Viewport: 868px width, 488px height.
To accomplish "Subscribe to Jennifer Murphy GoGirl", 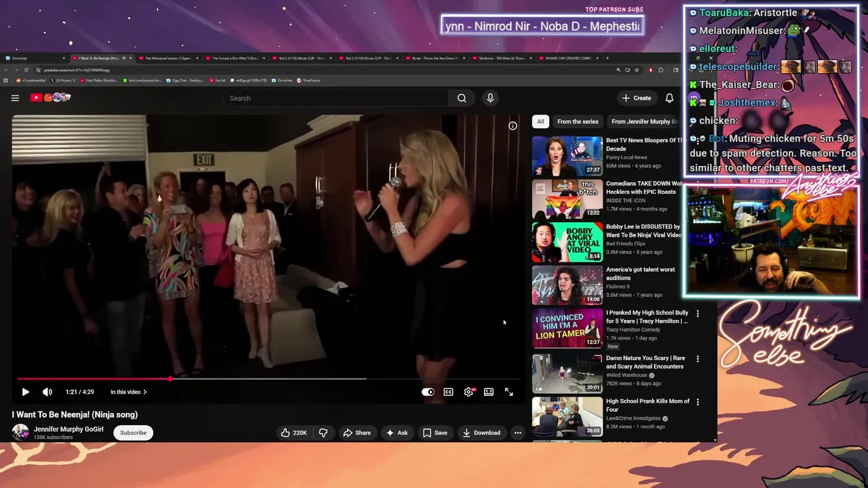I will point(133,432).
